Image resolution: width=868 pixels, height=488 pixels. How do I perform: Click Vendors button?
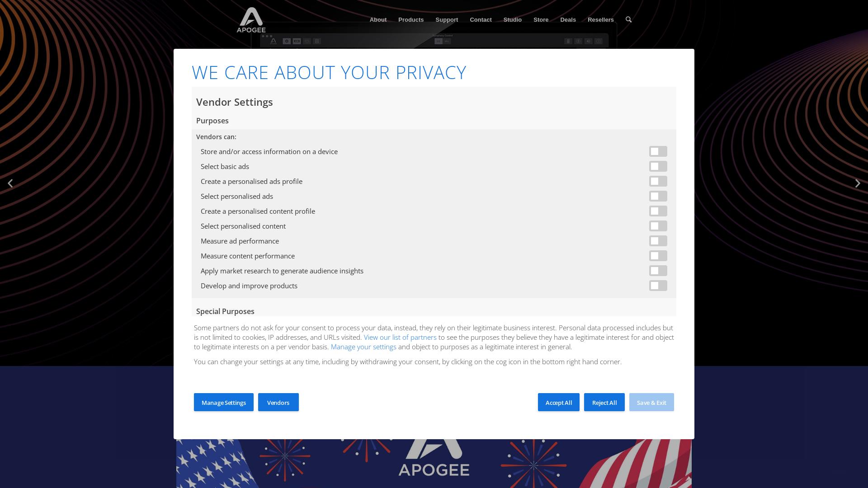[x=278, y=402]
